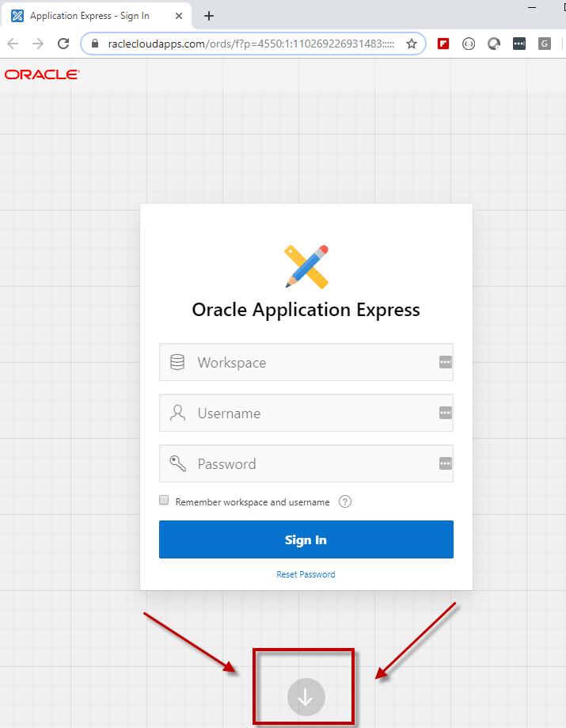
Task: Focus the Workspace field
Action: [x=306, y=362]
